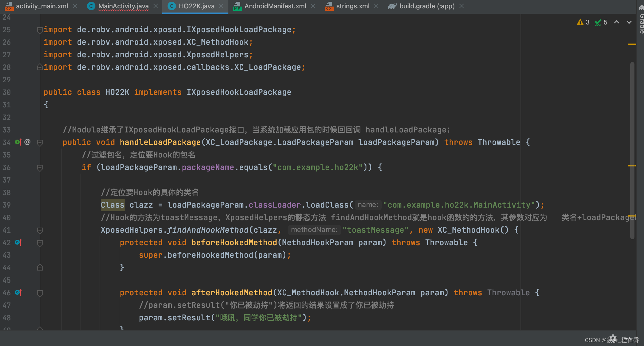Image resolution: width=644 pixels, height=346 pixels.
Task: Click the override gutter icon on line 42
Action: pyautogui.click(x=18, y=242)
